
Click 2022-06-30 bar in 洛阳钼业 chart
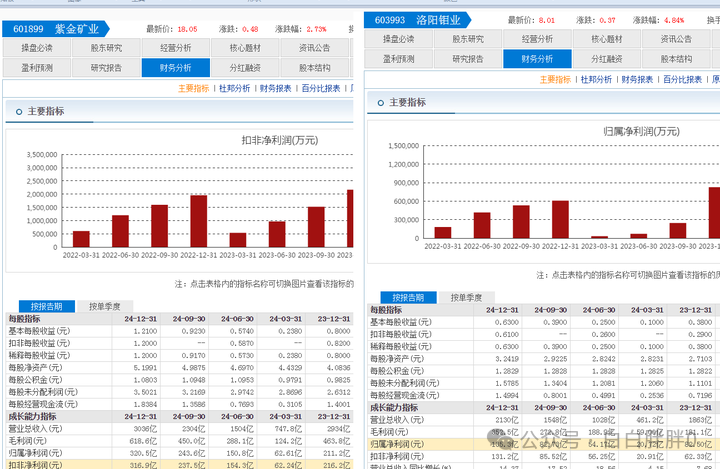[x=482, y=226]
